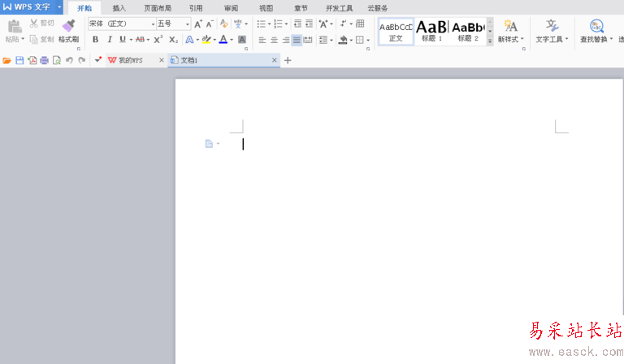
Task: Increase paragraph indent icon
Action: pos(309,24)
